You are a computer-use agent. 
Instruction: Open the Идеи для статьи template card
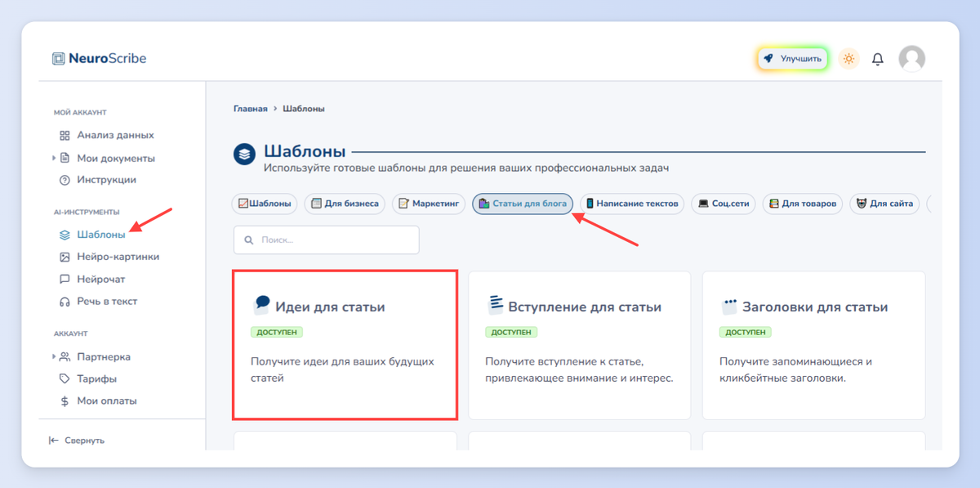[x=345, y=345]
